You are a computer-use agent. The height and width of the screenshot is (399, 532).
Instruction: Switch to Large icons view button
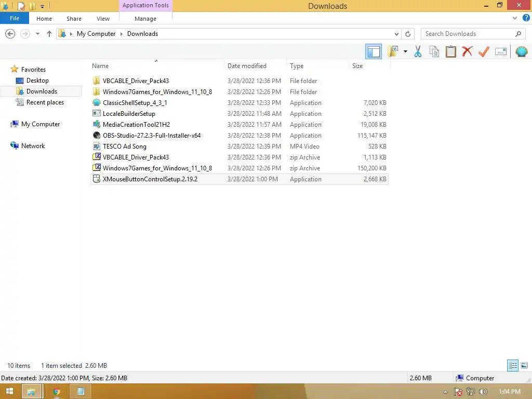click(x=524, y=365)
